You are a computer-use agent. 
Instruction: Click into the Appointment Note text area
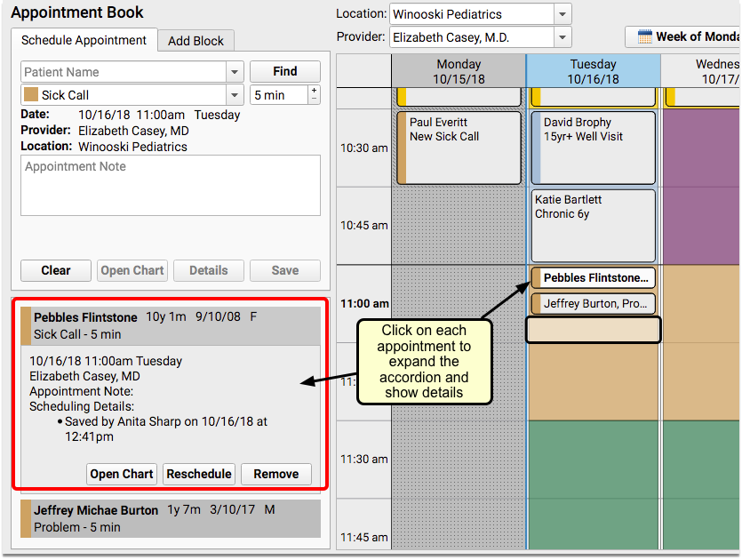coord(171,186)
